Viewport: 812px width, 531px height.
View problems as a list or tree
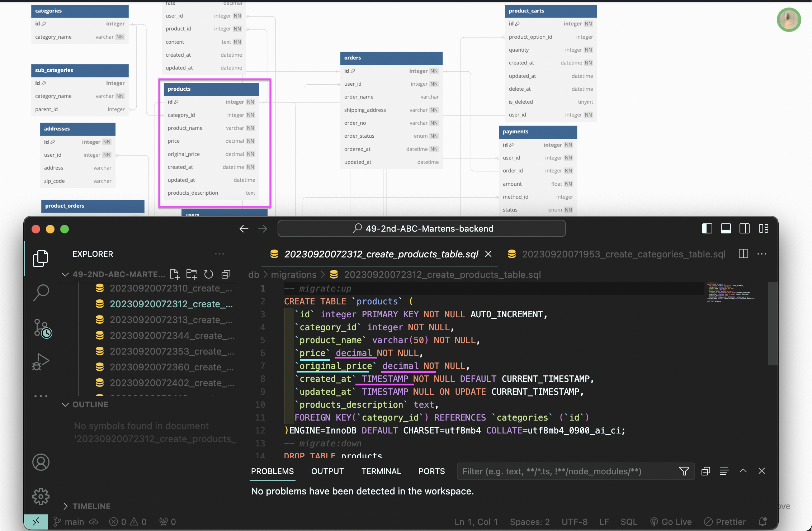pyautogui.click(x=724, y=471)
